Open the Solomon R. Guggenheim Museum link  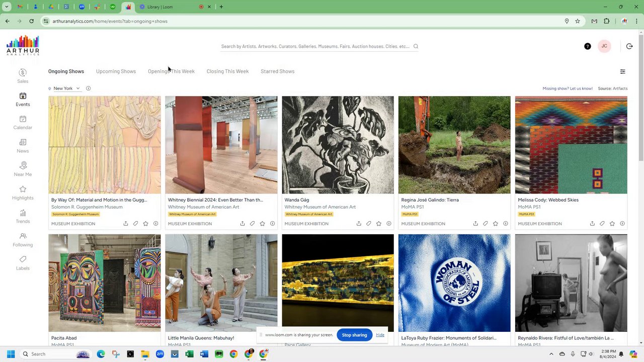coord(87,207)
